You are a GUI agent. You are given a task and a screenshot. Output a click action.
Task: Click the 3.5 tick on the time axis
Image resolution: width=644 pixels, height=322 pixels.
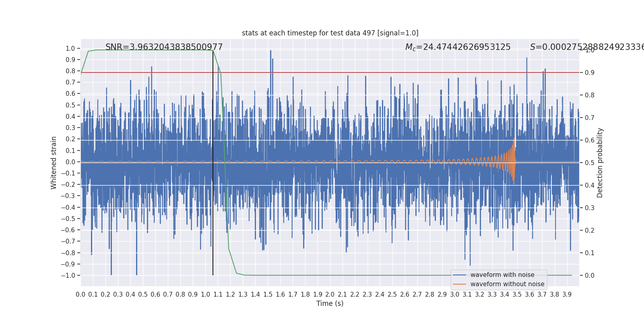click(517, 295)
